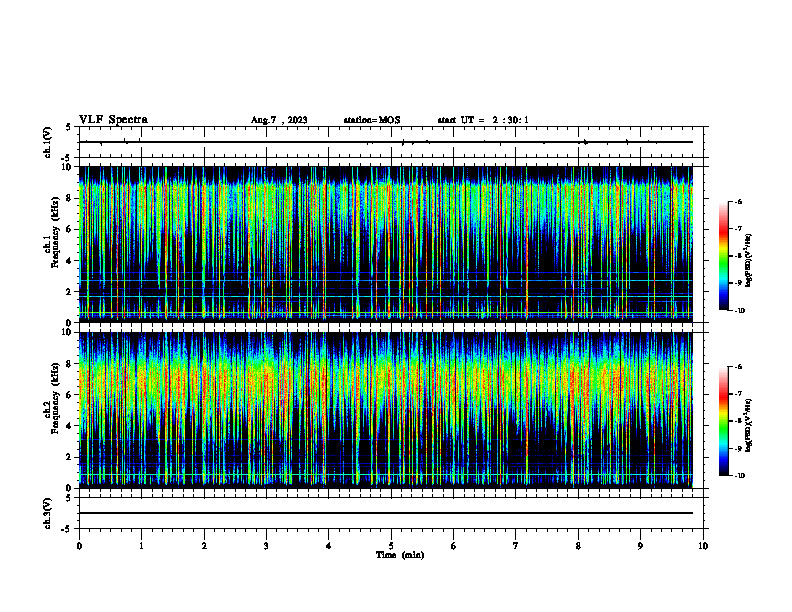Viewport: 792px width, 612px height.
Task: Click the "-10" label on ch.1 color bar
Action: point(739,311)
